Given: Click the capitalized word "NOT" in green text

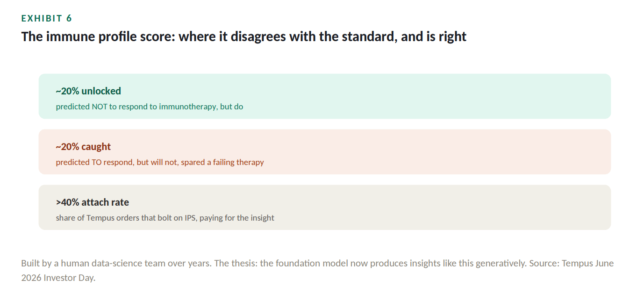Looking at the screenshot, I should (x=100, y=107).
